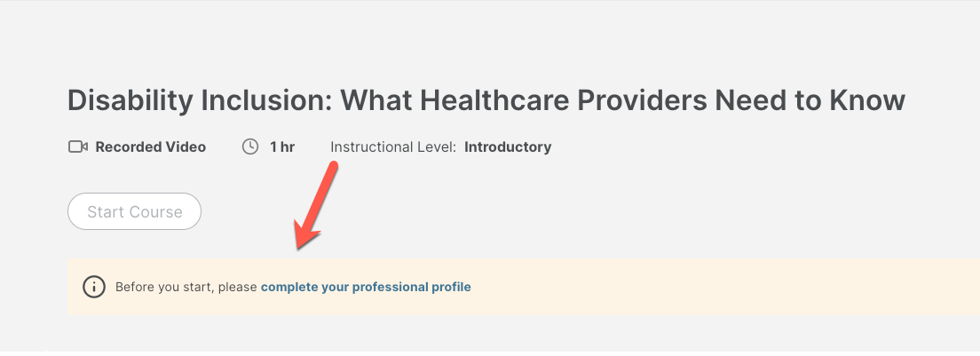Select the Introductory level value
Image resolution: width=980 pixels, height=356 pixels.
[508, 146]
